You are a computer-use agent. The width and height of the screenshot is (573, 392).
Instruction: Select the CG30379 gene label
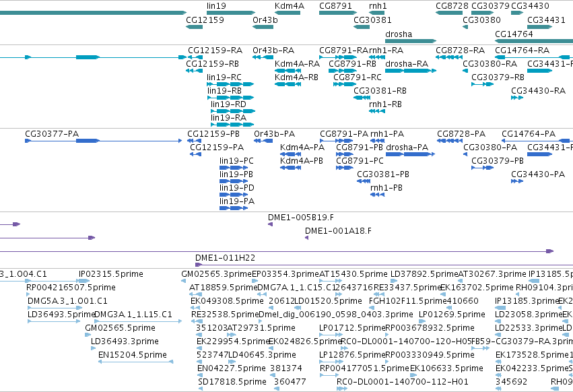click(x=490, y=6)
